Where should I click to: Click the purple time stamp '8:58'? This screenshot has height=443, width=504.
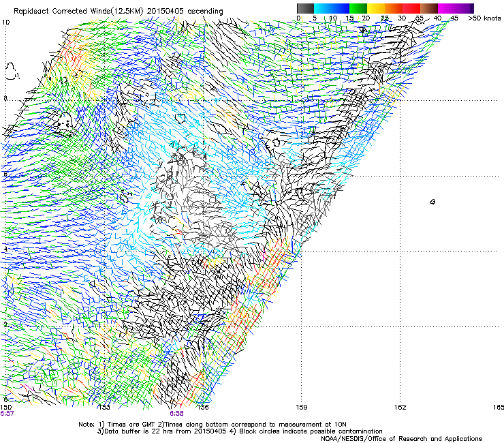(x=177, y=414)
